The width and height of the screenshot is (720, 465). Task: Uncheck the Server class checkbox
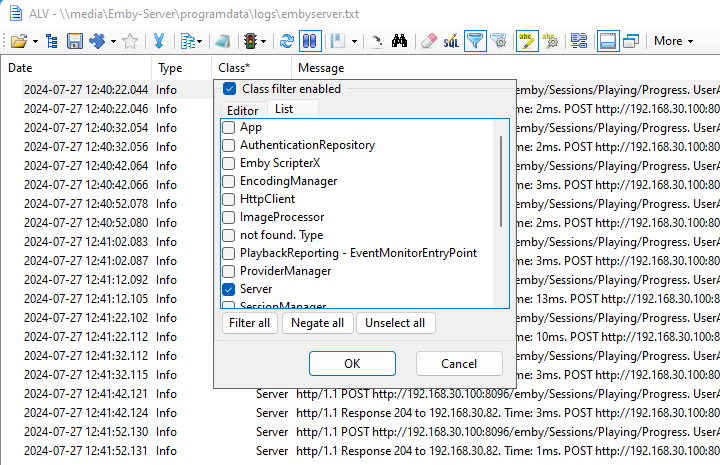pos(228,289)
